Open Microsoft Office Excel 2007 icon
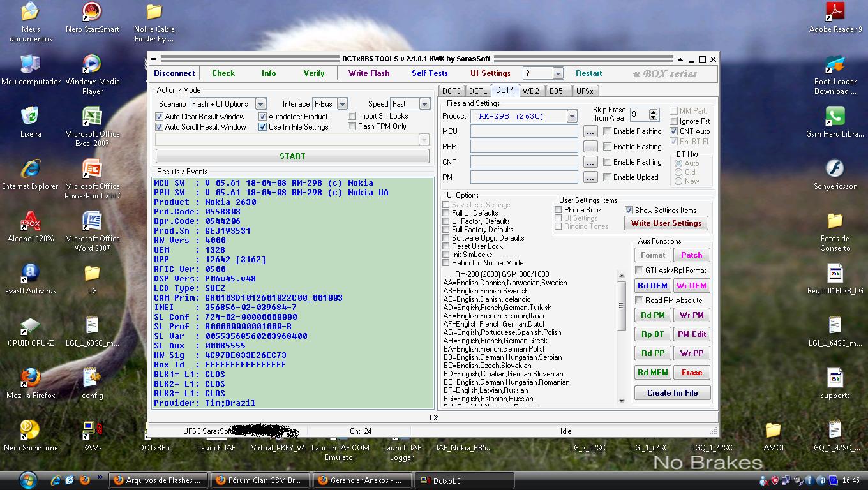Screen dimensions: 868x490 pos(92,127)
